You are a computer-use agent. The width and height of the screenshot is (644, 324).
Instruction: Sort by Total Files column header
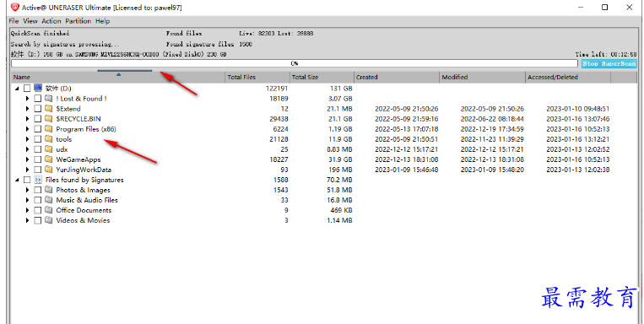click(x=257, y=77)
